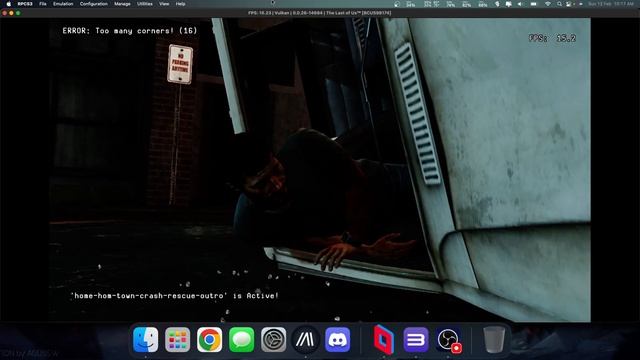640x360 pixels.
Task: Click the 'home-hom-town-crash-rescue-outro' is Active! text
Action: 175,296
